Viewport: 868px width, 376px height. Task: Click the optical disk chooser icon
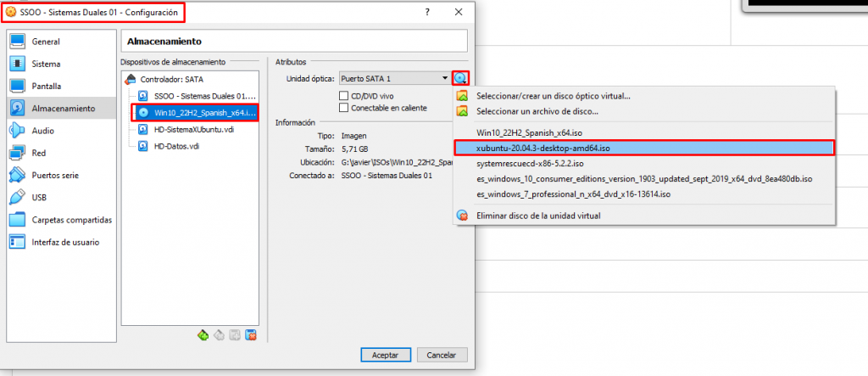[460, 78]
